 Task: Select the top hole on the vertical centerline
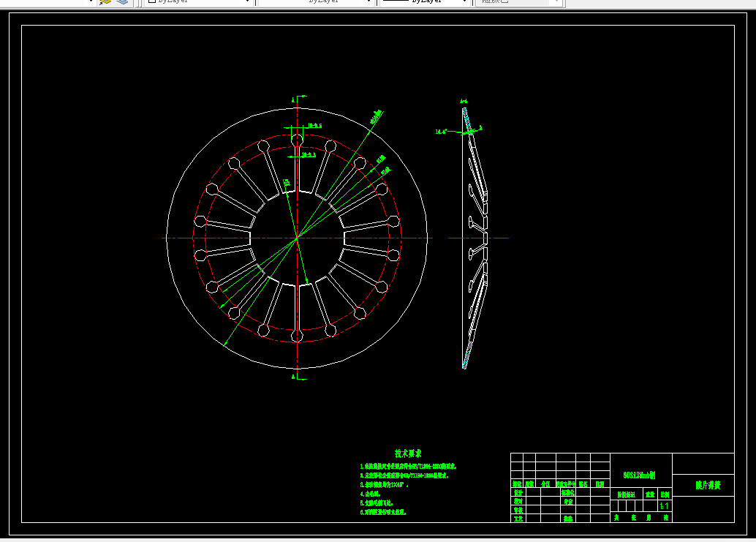pyautogui.click(x=297, y=140)
